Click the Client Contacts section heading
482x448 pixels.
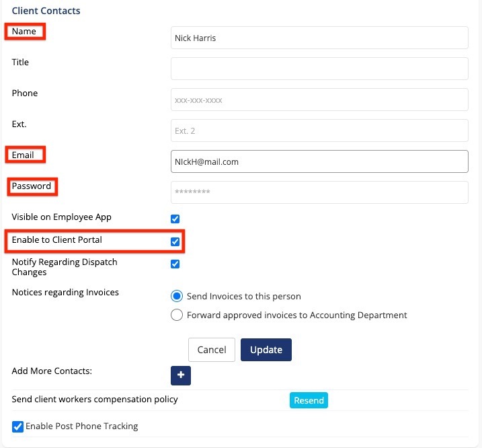(46, 11)
